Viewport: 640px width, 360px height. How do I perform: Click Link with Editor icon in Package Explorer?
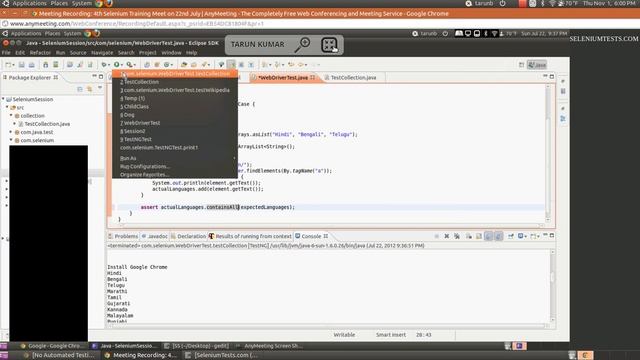[89, 89]
